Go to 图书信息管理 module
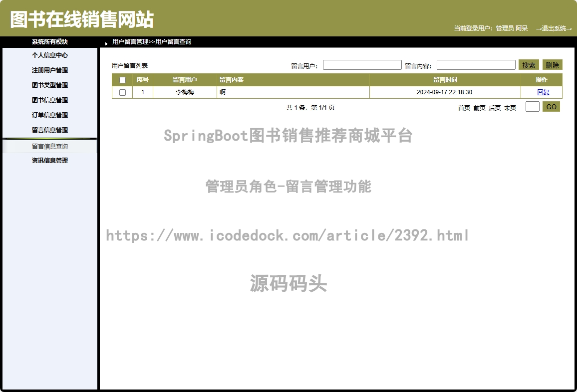Image resolution: width=577 pixels, height=392 pixels. click(x=50, y=100)
